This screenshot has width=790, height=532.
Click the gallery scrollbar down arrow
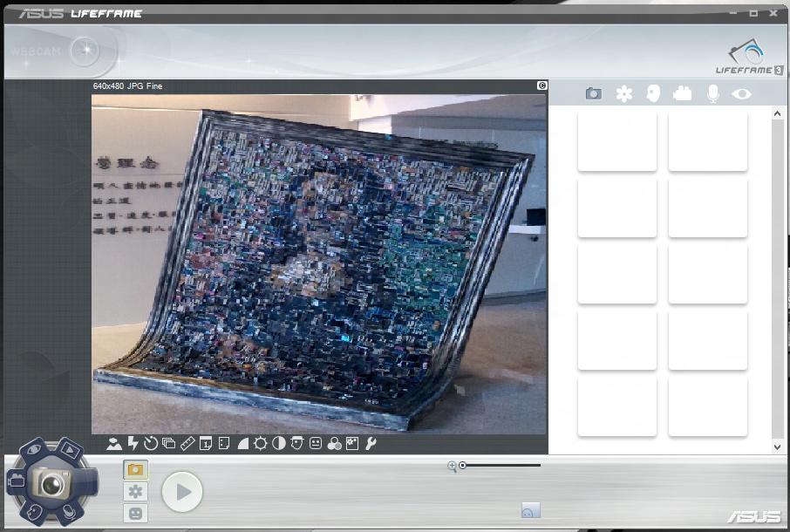click(x=777, y=447)
